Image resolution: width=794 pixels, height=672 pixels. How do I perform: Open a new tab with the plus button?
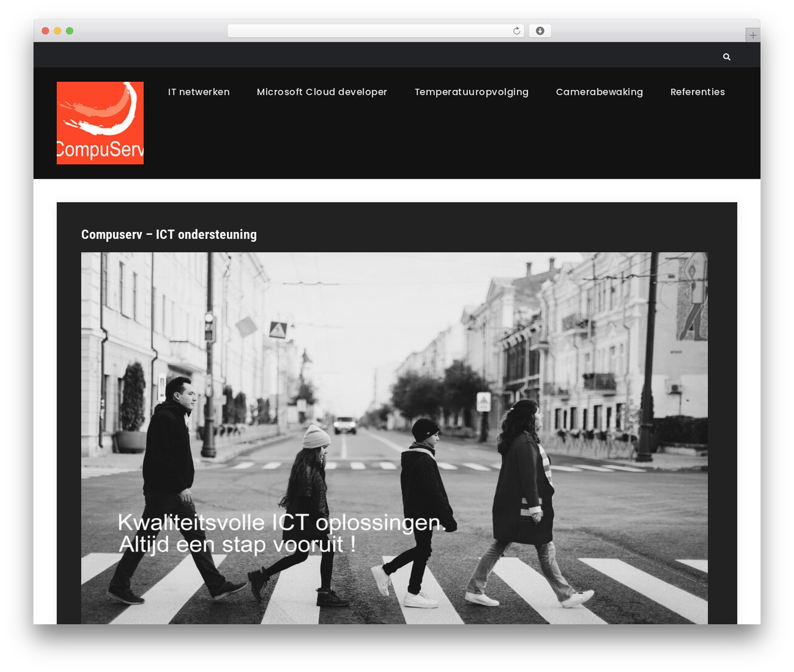752,35
